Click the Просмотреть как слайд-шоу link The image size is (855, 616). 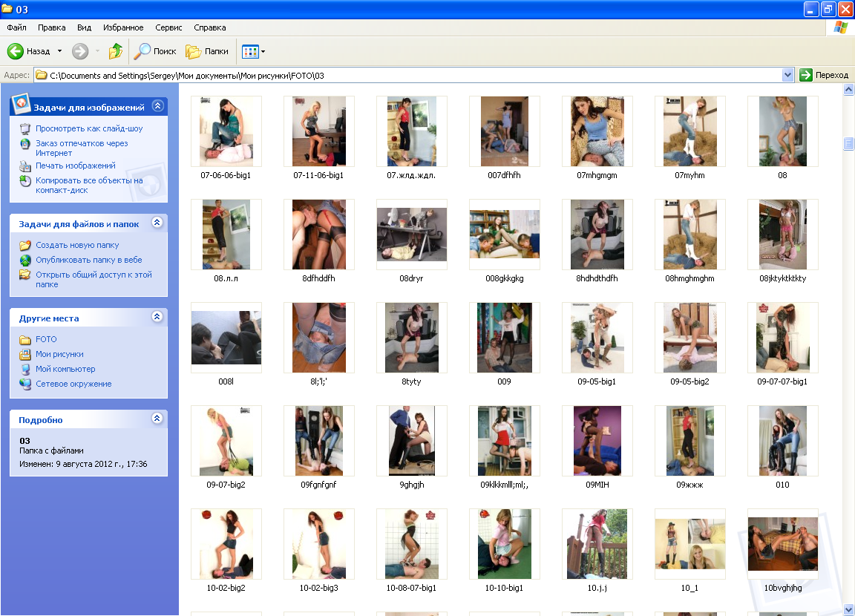click(89, 128)
